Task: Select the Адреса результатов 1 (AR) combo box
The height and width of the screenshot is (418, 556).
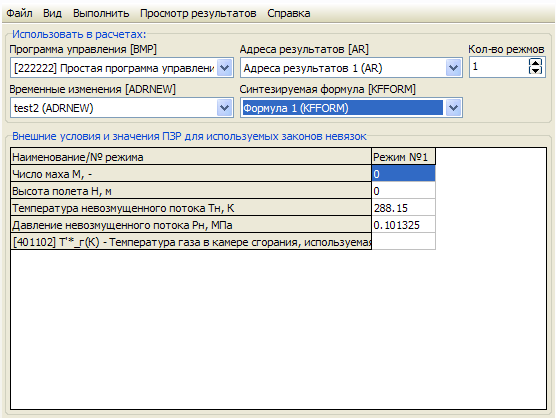Action: pyautogui.click(x=351, y=68)
